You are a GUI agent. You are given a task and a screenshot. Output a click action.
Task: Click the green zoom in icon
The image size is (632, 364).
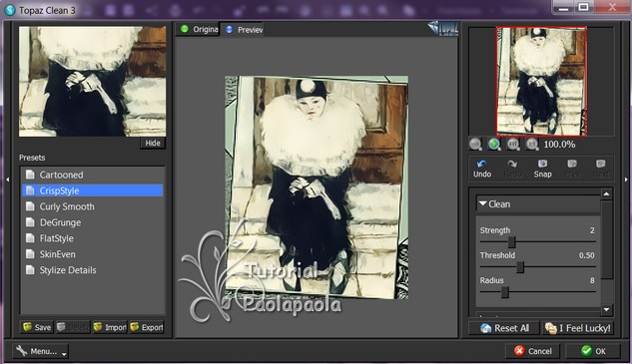point(494,144)
